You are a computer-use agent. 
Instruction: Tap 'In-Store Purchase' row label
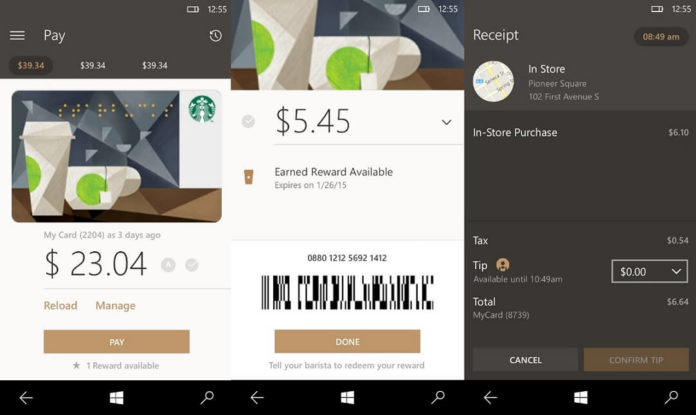click(x=515, y=132)
